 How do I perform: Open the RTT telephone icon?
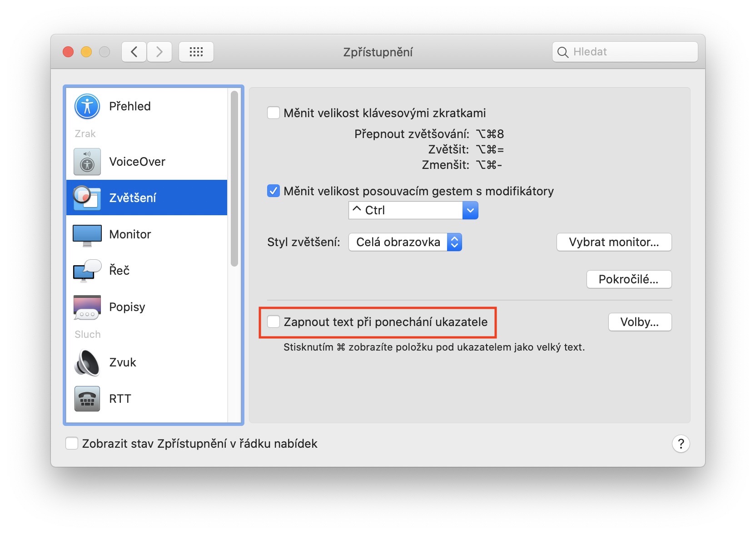[87, 399]
